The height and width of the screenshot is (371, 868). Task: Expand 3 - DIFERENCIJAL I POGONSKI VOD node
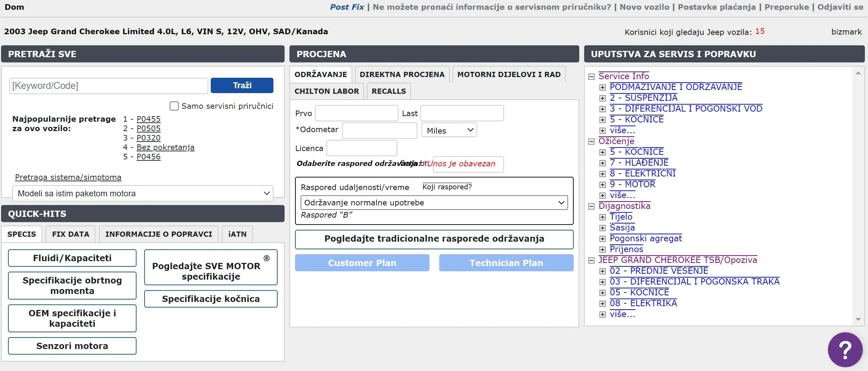[603, 109]
